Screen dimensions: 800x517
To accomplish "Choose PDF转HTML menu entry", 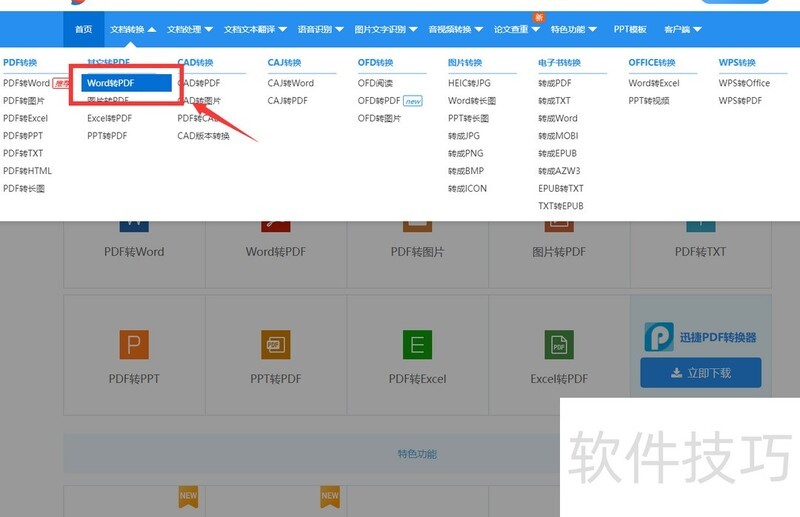I will click(28, 171).
